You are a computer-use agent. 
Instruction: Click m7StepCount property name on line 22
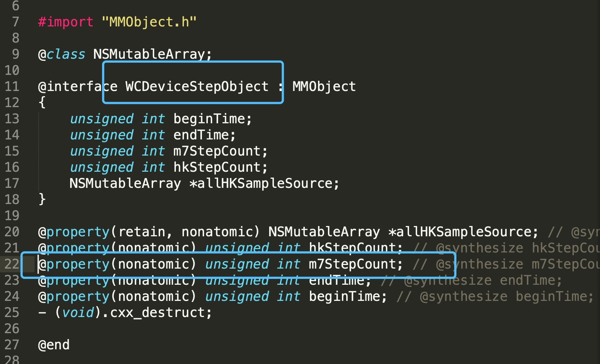352,264
